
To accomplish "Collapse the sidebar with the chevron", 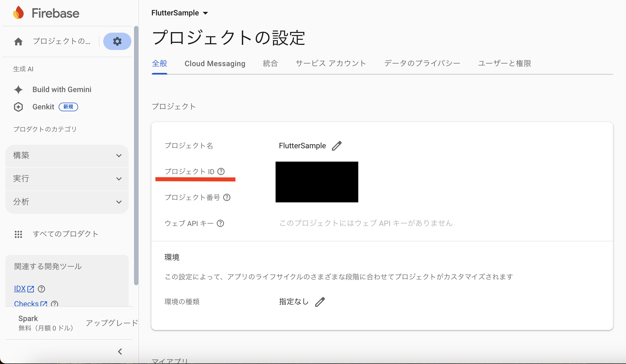I will (x=120, y=352).
